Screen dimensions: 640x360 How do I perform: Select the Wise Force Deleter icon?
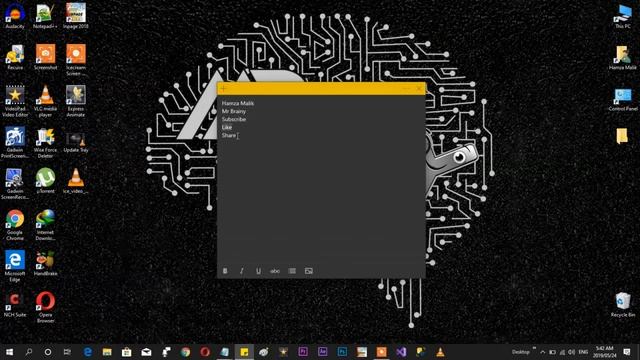[x=45, y=142]
